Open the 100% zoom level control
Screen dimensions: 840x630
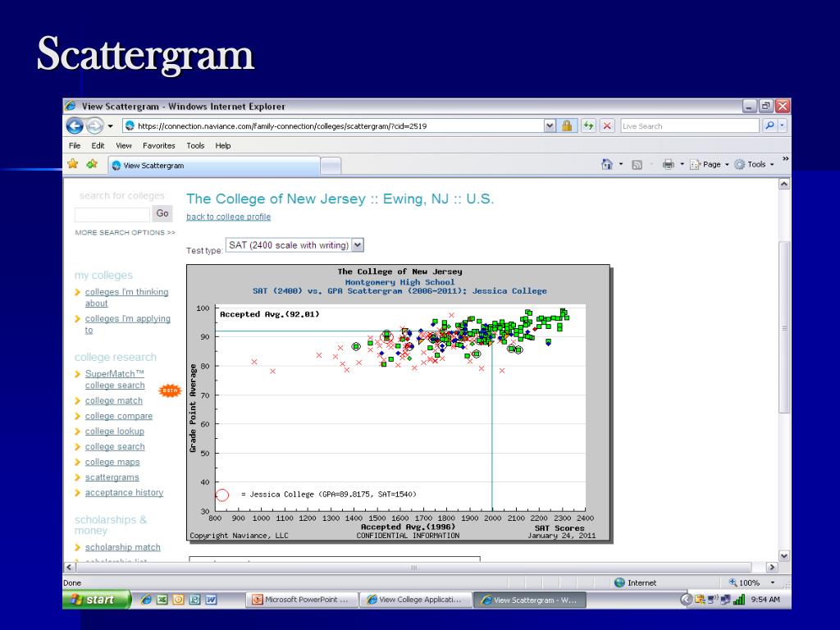(x=751, y=582)
